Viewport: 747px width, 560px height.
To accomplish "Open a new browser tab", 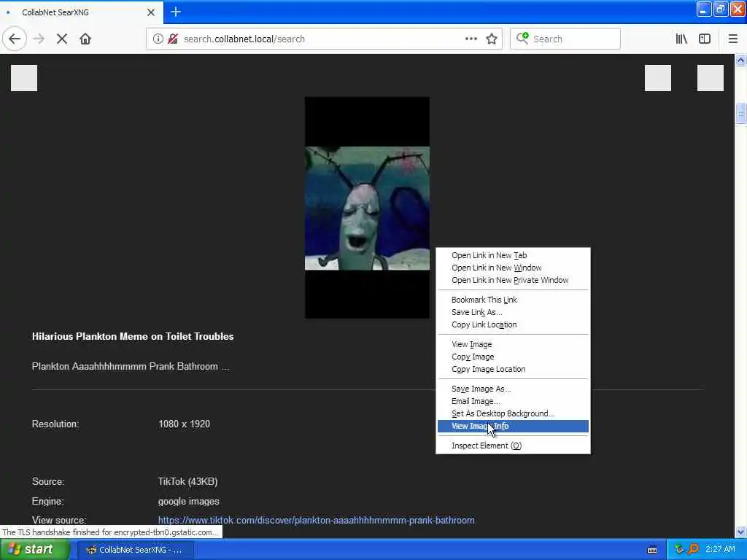I will point(175,12).
